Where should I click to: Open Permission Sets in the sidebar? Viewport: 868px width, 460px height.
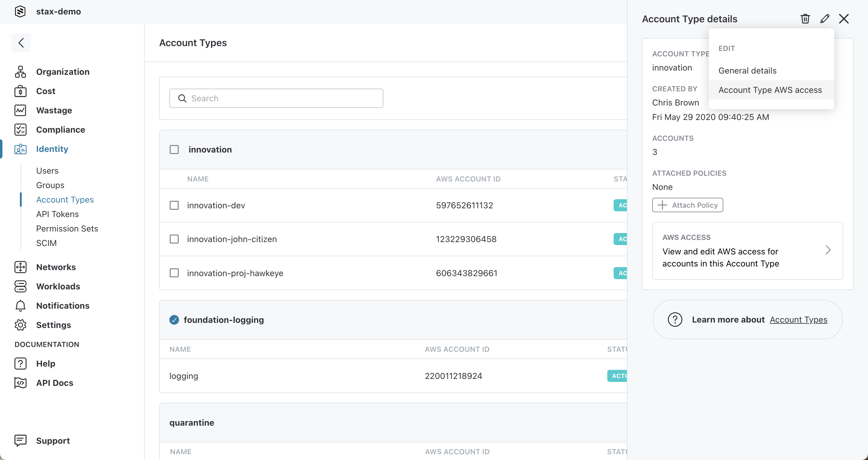pyautogui.click(x=67, y=229)
